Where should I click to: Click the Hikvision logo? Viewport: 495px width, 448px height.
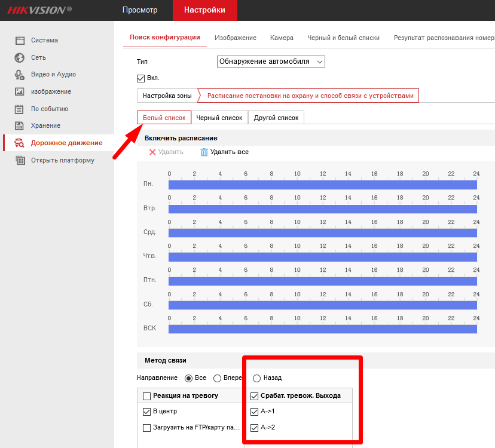[x=39, y=10]
